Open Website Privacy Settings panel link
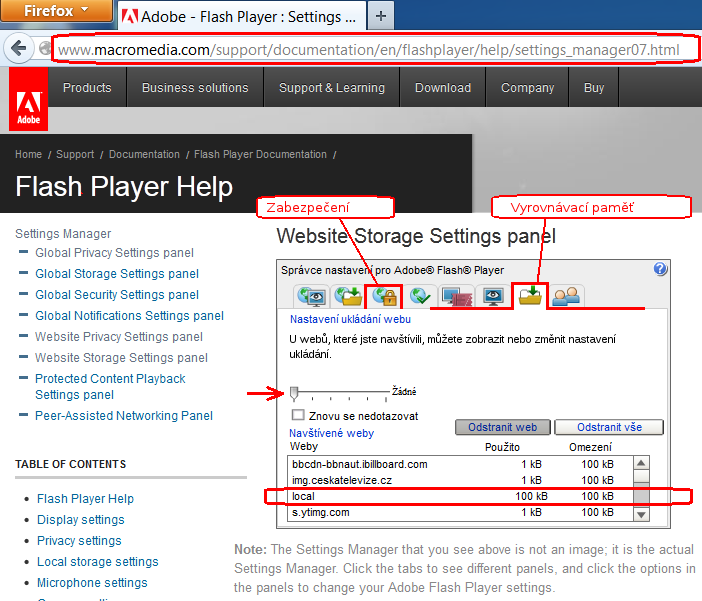The height and width of the screenshot is (601, 702). point(119,337)
